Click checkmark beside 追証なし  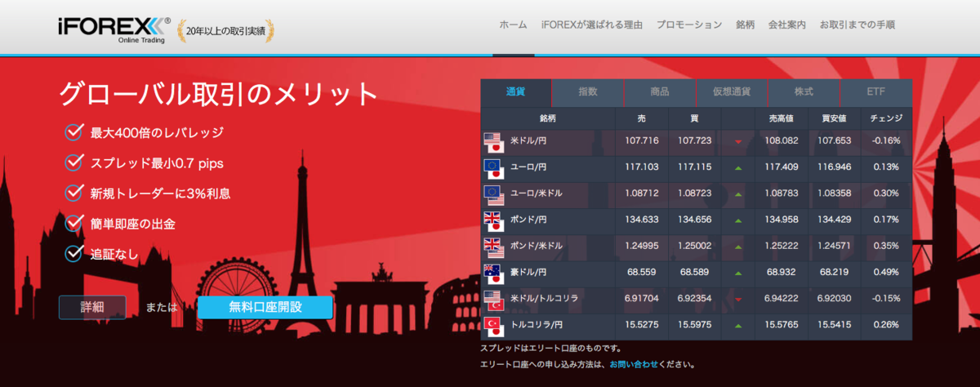74,253
